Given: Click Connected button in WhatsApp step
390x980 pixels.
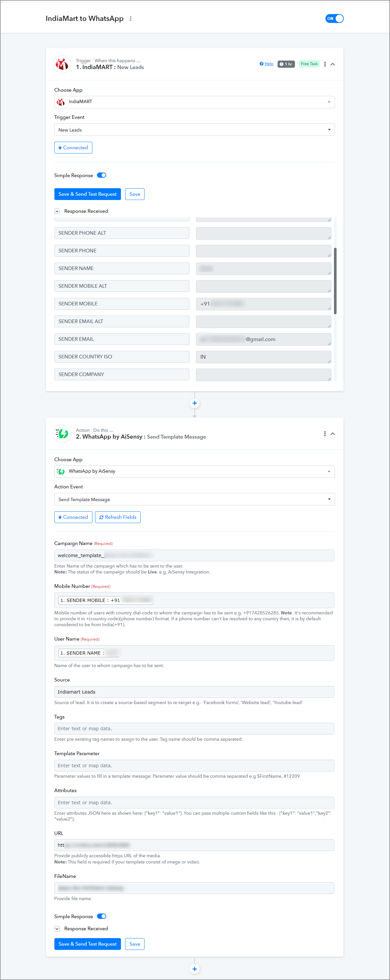Looking at the screenshot, I should click(73, 517).
